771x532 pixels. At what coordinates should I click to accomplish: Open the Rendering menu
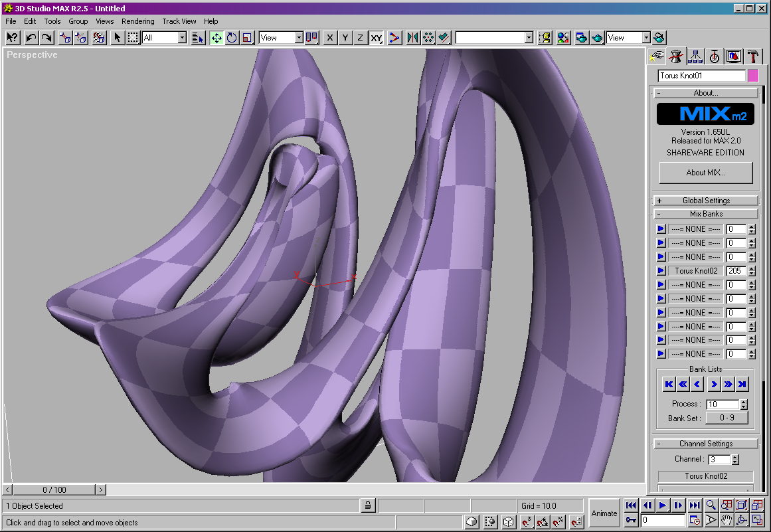point(137,21)
